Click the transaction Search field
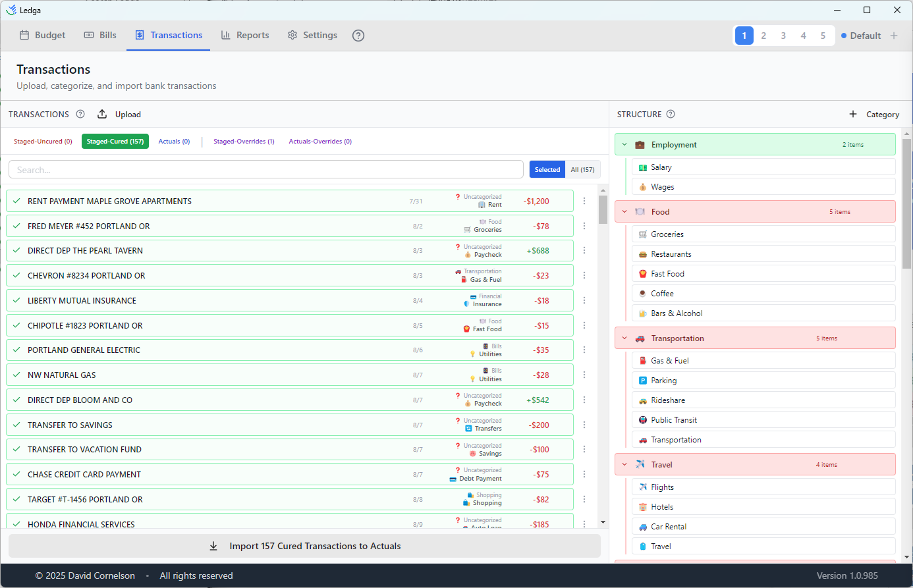The height and width of the screenshot is (588, 913). point(266,169)
